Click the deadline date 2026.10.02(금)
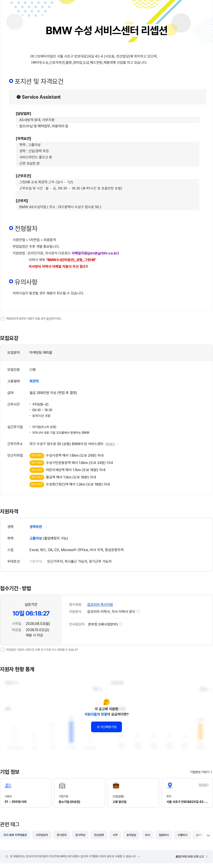Viewport: 213px width, 868px height. (37, 630)
